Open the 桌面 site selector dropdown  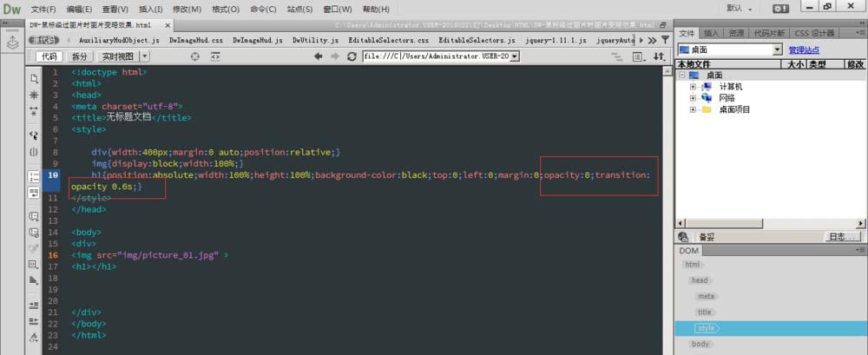point(777,50)
